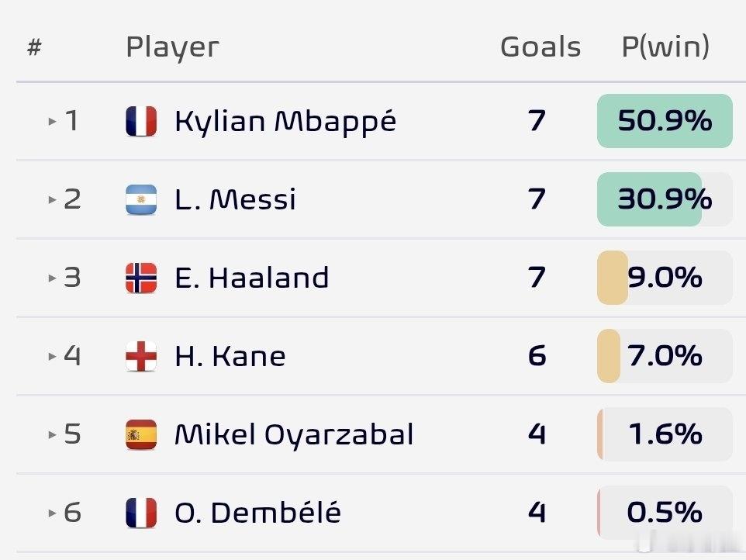Click the Spain flag next to Mikel Oyarzabal
Image resolution: width=746 pixels, height=560 pixels.
(x=141, y=434)
